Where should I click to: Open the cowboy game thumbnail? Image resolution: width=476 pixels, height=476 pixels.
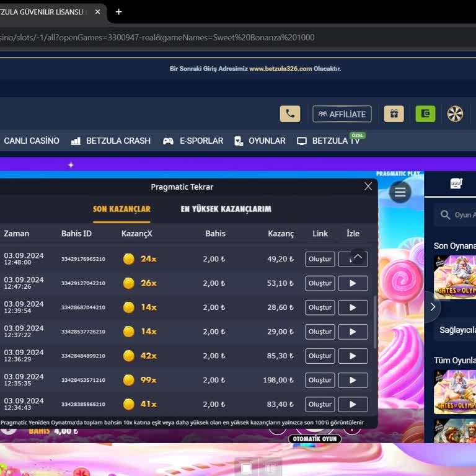click(455, 431)
